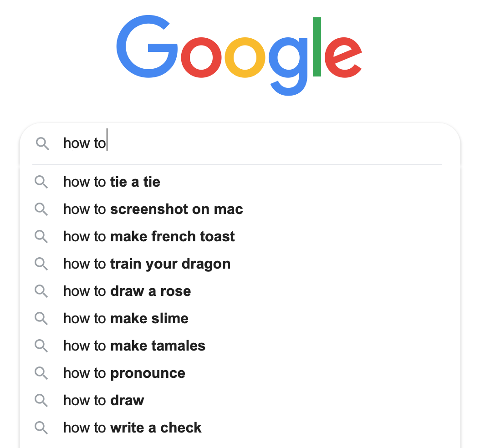This screenshot has height=448, width=480.
Task: Choose the 'how to draw a rose' suggestion
Action: pos(127,291)
